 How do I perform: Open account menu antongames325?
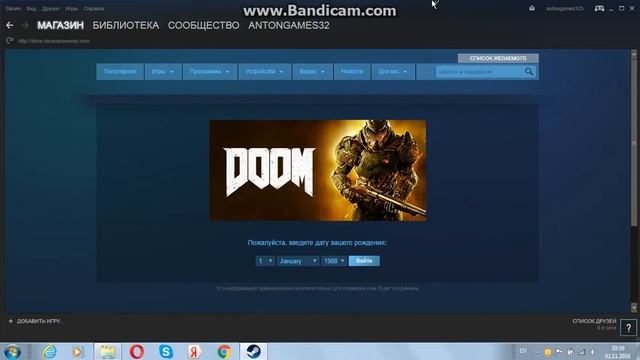click(565, 9)
